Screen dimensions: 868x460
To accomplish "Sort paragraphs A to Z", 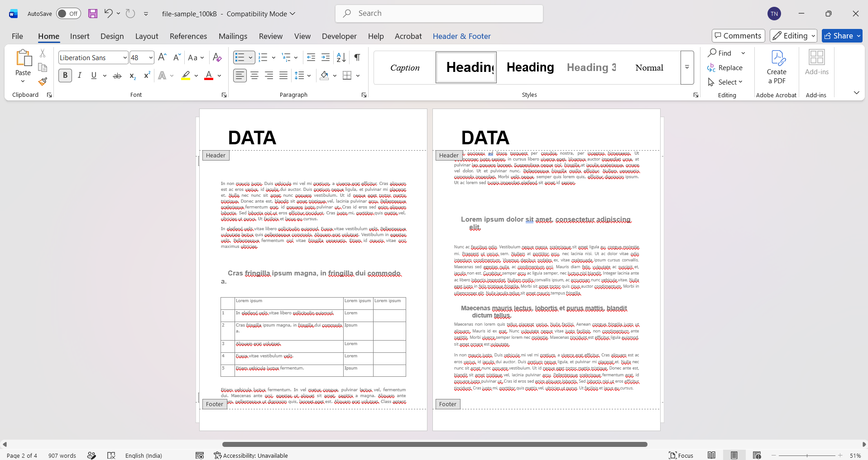I will [341, 57].
